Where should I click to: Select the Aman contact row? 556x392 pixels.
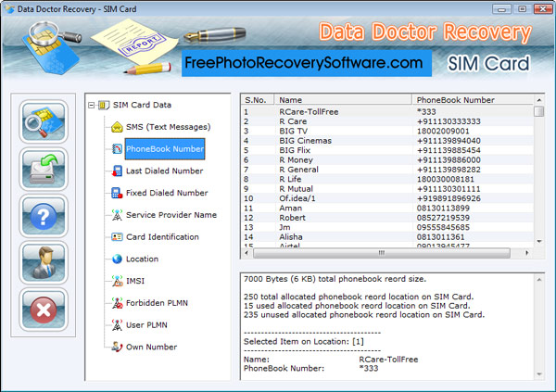pyautogui.click(x=387, y=208)
